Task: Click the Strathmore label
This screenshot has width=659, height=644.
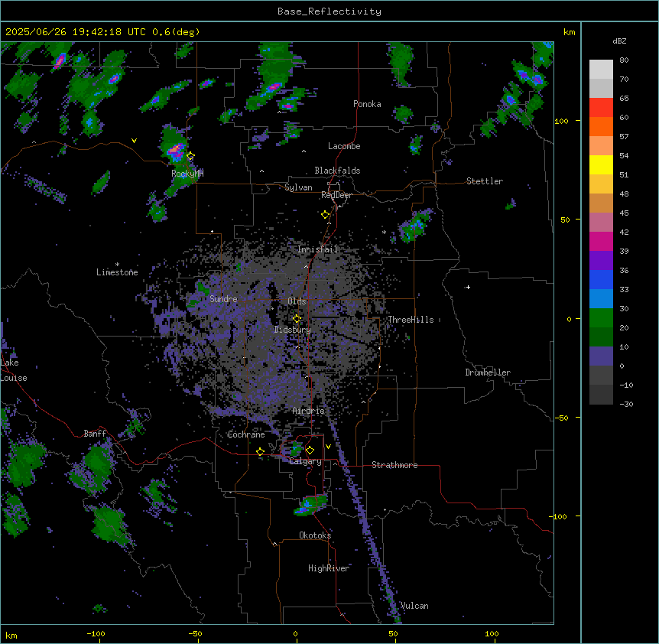Action: pyautogui.click(x=394, y=465)
